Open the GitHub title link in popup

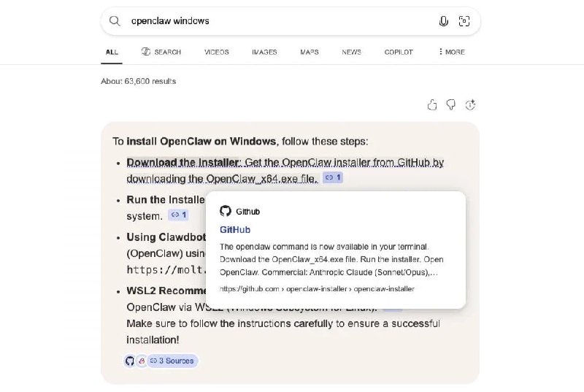pyautogui.click(x=235, y=230)
